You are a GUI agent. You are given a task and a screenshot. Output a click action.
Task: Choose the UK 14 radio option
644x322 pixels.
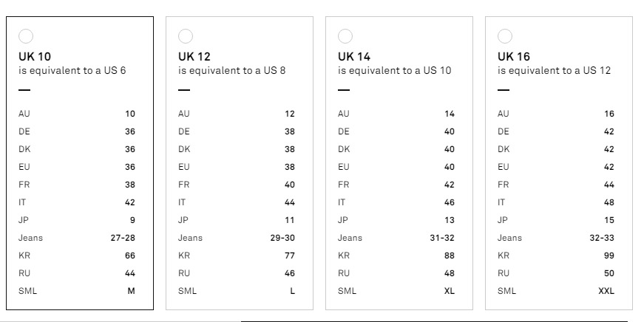[x=345, y=36]
